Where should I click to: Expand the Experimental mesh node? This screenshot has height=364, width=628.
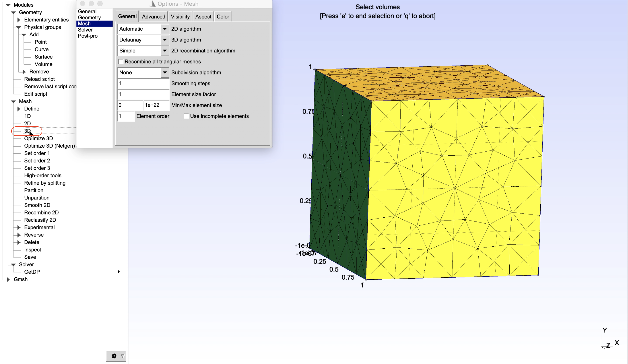tap(19, 227)
